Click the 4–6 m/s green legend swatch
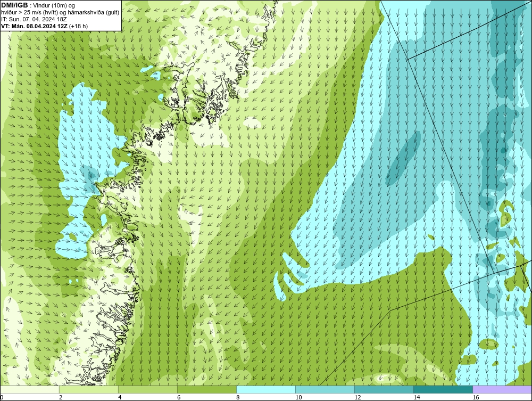This screenshot has width=532, height=401. (x=147, y=389)
